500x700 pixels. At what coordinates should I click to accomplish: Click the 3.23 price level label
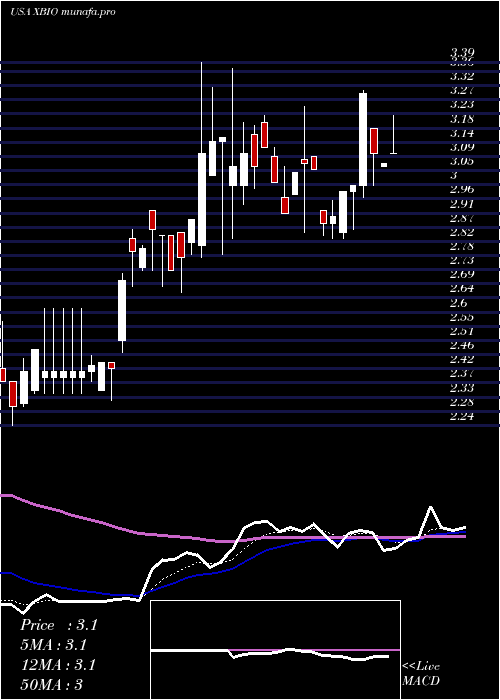pyautogui.click(x=462, y=105)
